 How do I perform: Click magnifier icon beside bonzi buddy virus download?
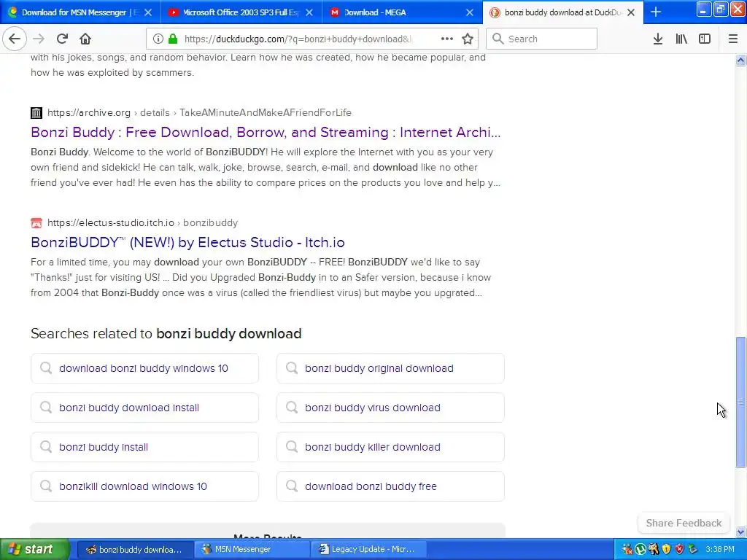point(292,407)
